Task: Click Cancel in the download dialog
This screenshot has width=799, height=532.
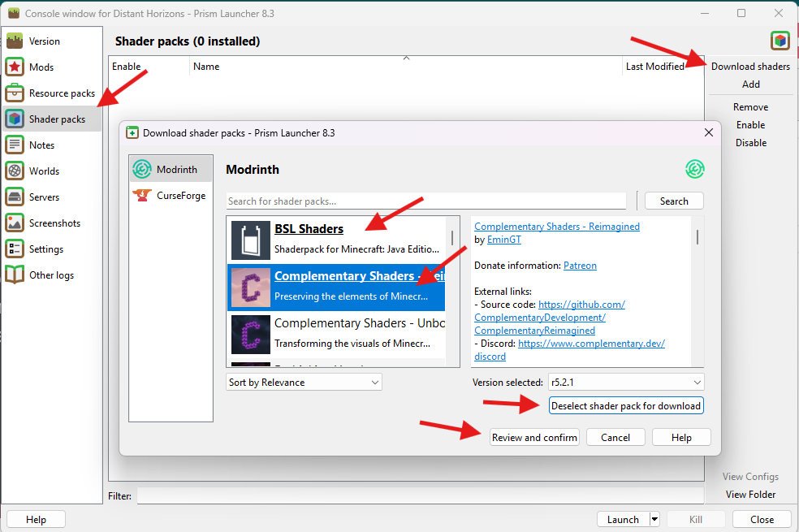Action: [615, 437]
